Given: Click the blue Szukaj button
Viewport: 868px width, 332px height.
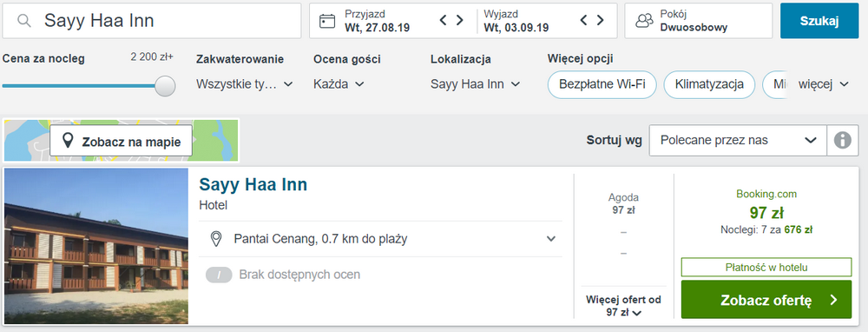Looking at the screenshot, I should pos(819,21).
